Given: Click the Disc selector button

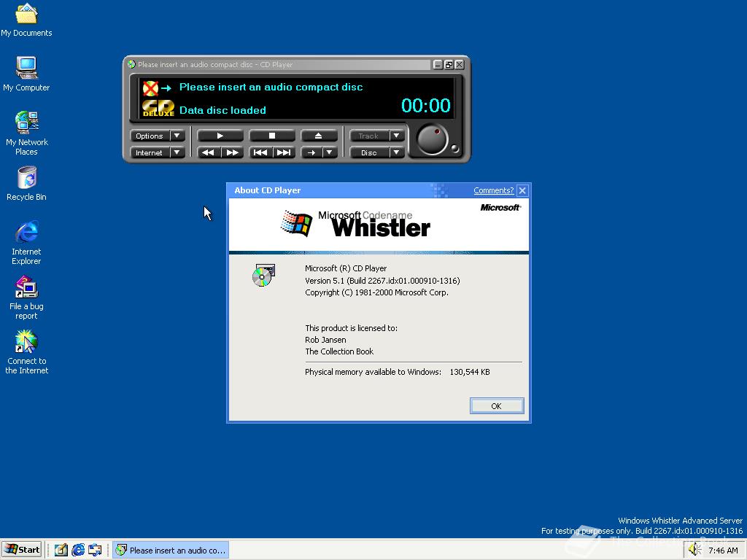Looking at the screenshot, I should (x=368, y=152).
